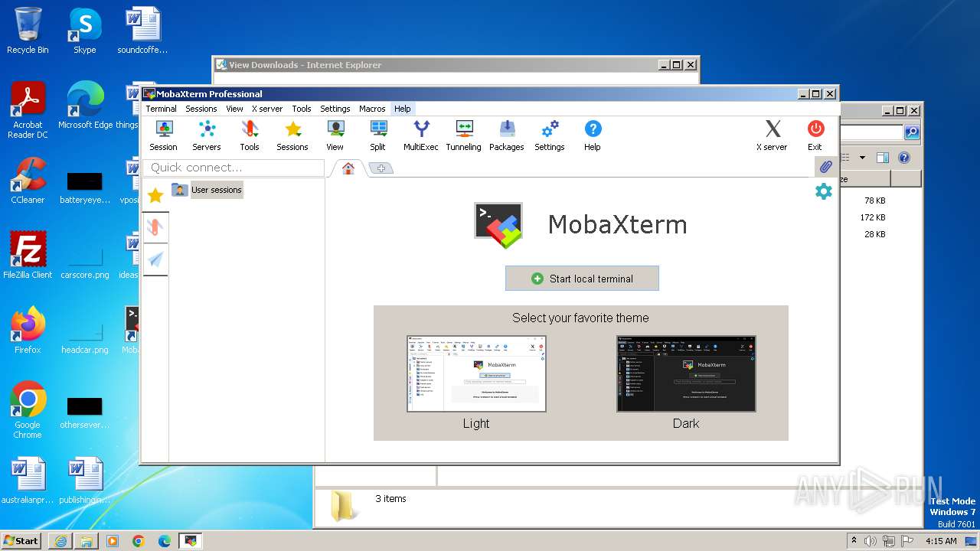Toggle the X server toolbar icon
This screenshot has height=551, width=980.
coord(772,136)
